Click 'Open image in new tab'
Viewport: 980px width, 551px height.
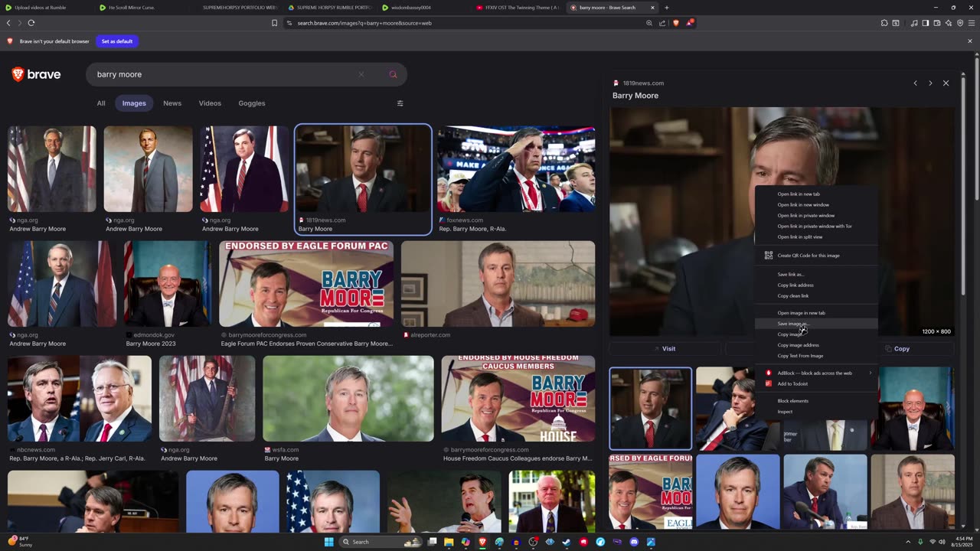click(816, 313)
